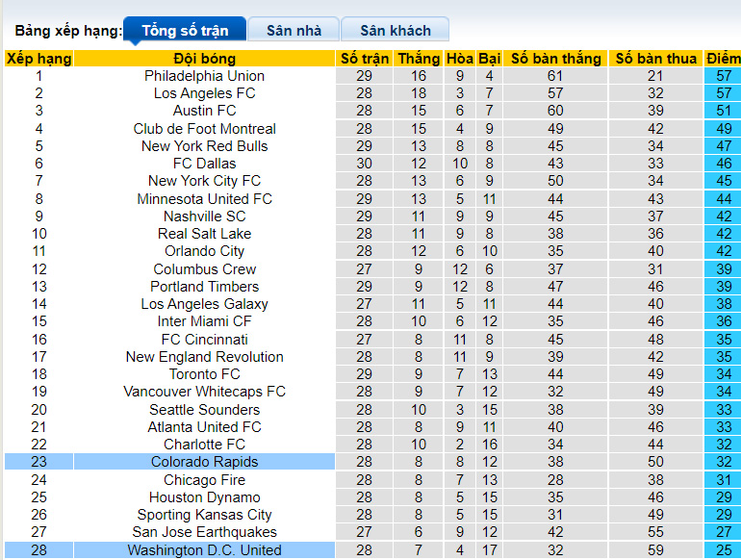
Task: Select San Jose Earthquakes team name
Action: (204, 532)
